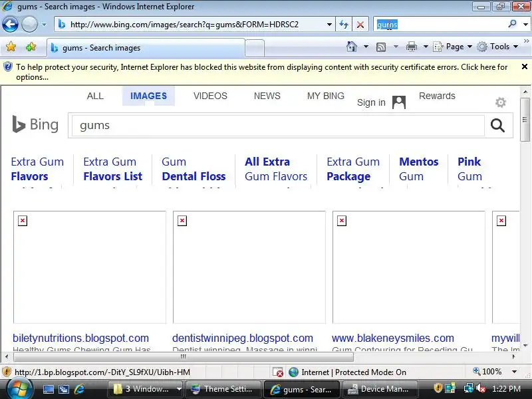Click the user profile avatar icon
The width and height of the screenshot is (532, 399).
pos(398,102)
